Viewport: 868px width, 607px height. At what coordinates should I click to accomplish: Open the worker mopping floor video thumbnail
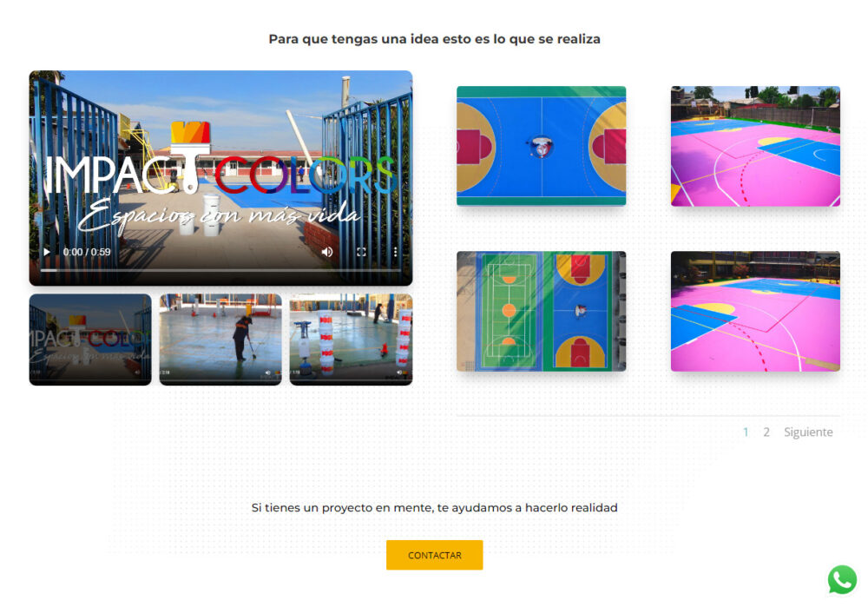[x=220, y=340]
